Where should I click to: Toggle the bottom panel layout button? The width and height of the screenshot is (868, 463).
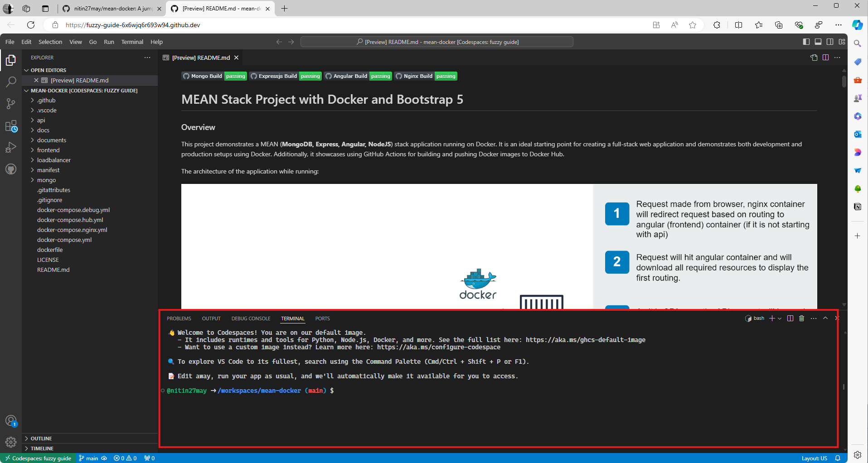[818, 42]
